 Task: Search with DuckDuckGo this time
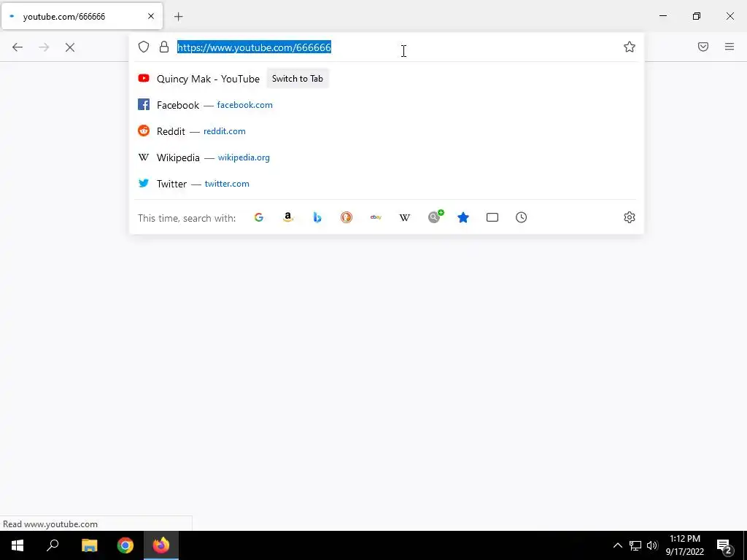(x=347, y=217)
